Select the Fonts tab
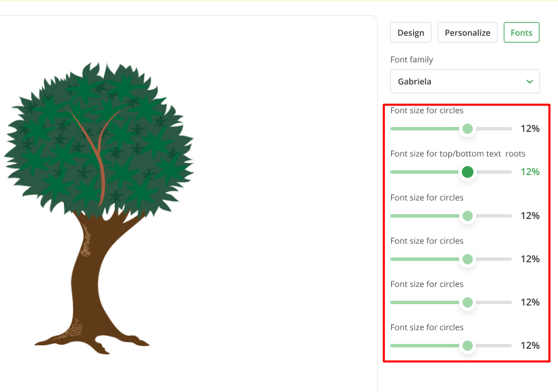Viewport: 558px width, 392px height. (x=522, y=32)
